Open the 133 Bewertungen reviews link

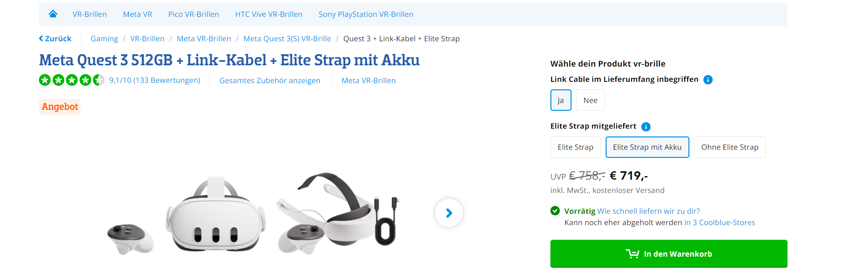click(x=155, y=80)
